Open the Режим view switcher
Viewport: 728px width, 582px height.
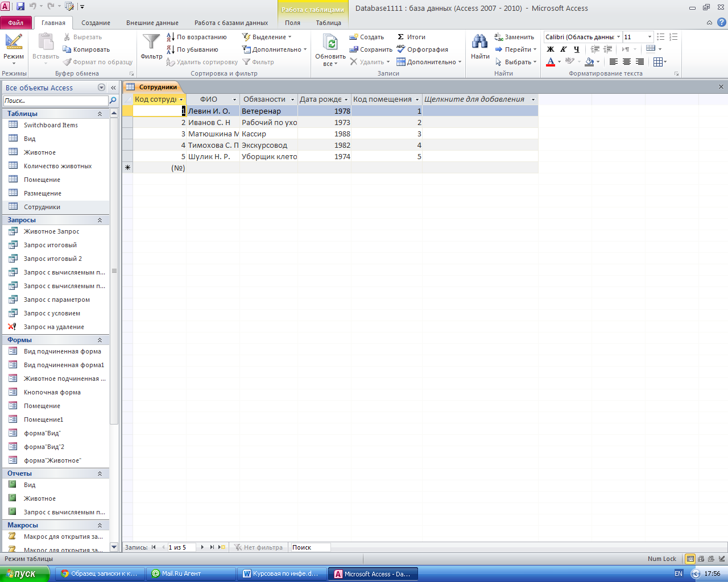(x=14, y=48)
